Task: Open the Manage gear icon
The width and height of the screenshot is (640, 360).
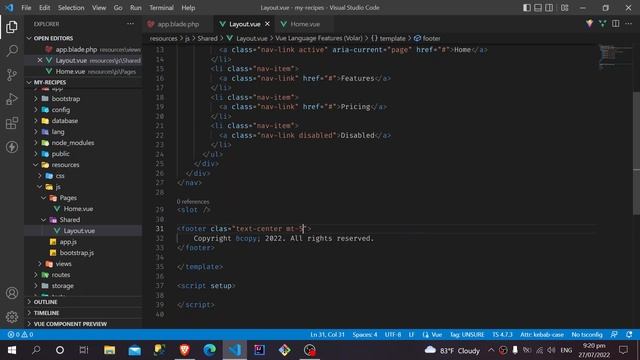Action: pos(12,317)
